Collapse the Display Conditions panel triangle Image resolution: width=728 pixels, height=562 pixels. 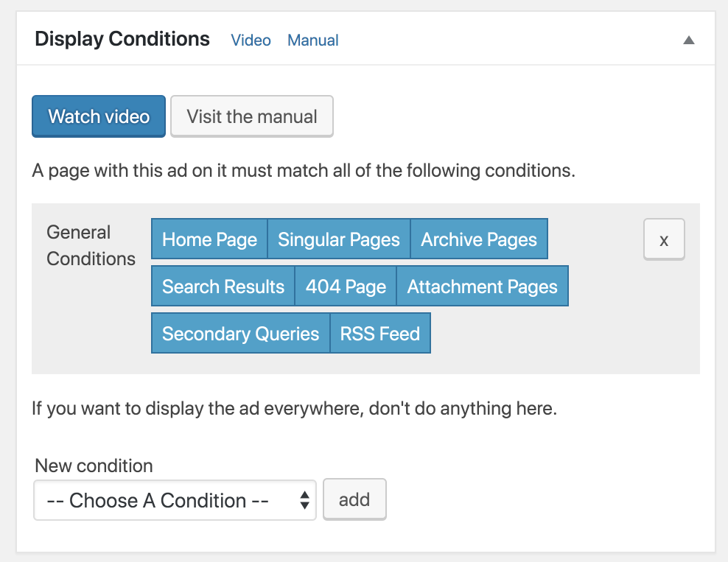tap(688, 41)
